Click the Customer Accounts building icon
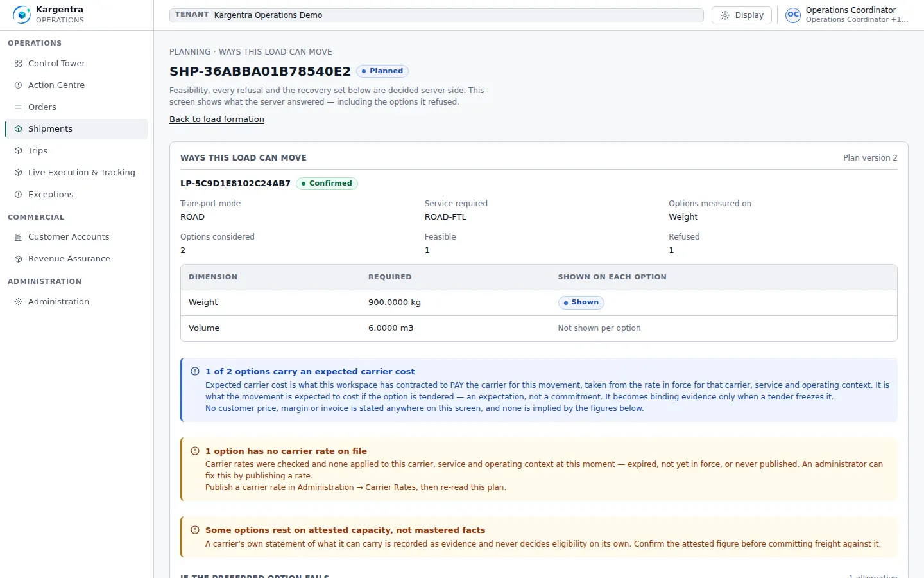This screenshot has width=924, height=578. [x=18, y=237]
